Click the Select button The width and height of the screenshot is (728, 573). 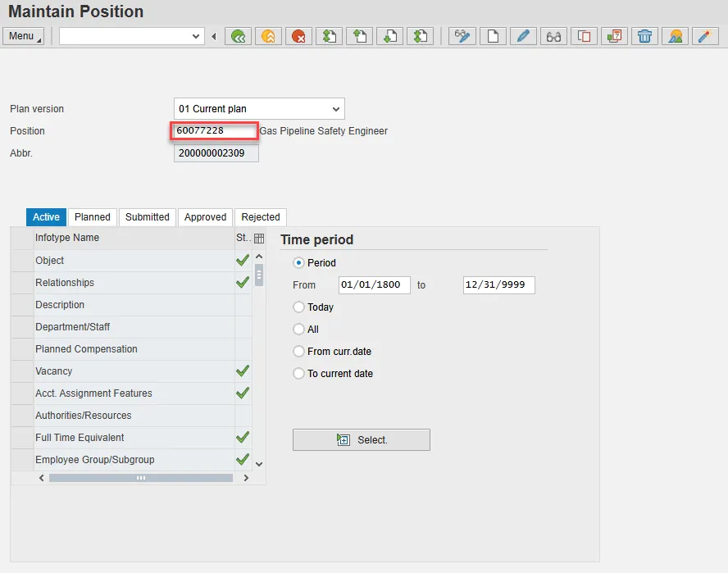pos(362,439)
